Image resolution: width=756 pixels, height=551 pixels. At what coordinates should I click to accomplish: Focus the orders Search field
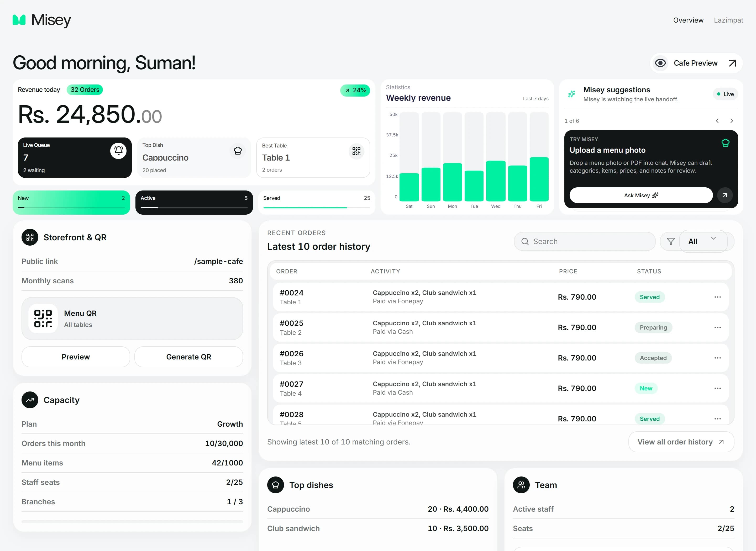585,241
